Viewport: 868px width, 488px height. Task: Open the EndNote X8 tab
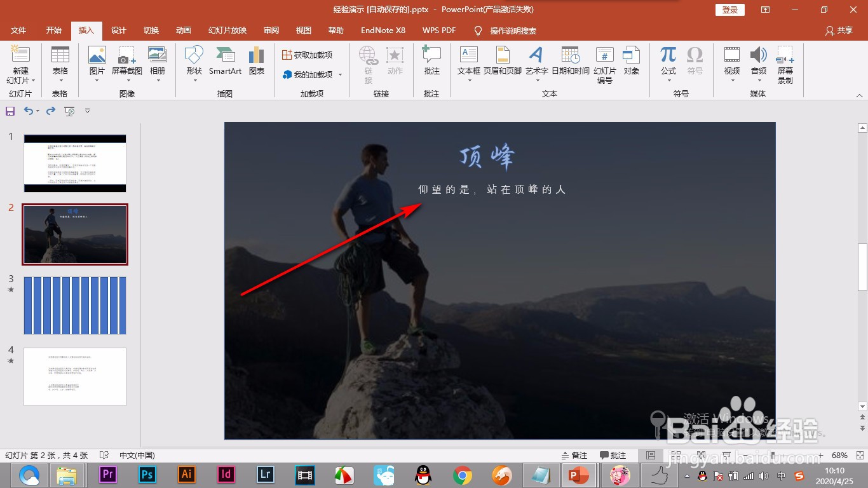pos(383,30)
